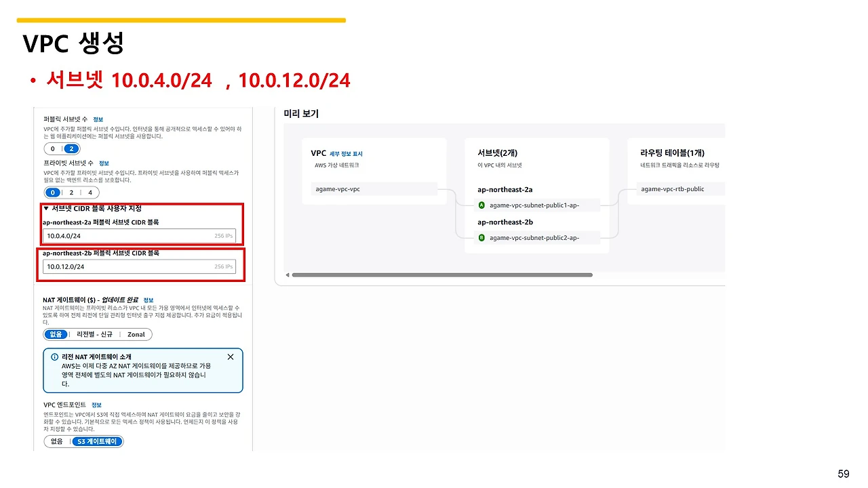This screenshot has width=868, height=488.
Task: Close the regional NAT gateway info banner
Action: point(231,357)
